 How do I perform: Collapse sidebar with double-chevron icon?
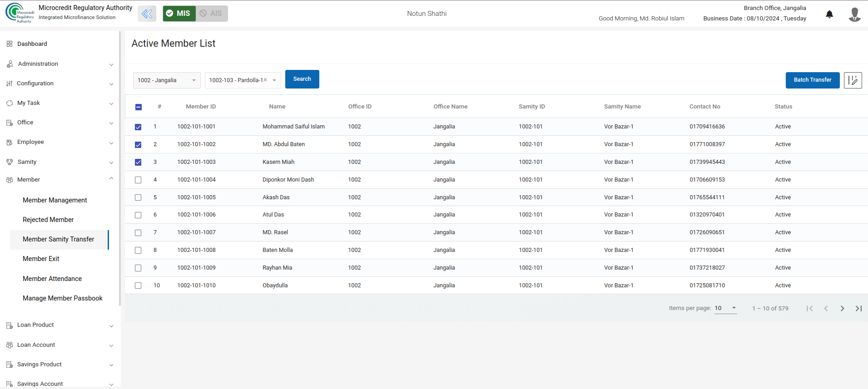pyautogui.click(x=147, y=14)
